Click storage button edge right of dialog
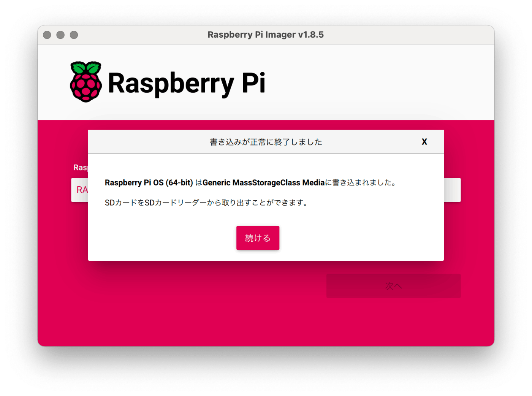Screen dimensions: 532x396 [x=452, y=190]
